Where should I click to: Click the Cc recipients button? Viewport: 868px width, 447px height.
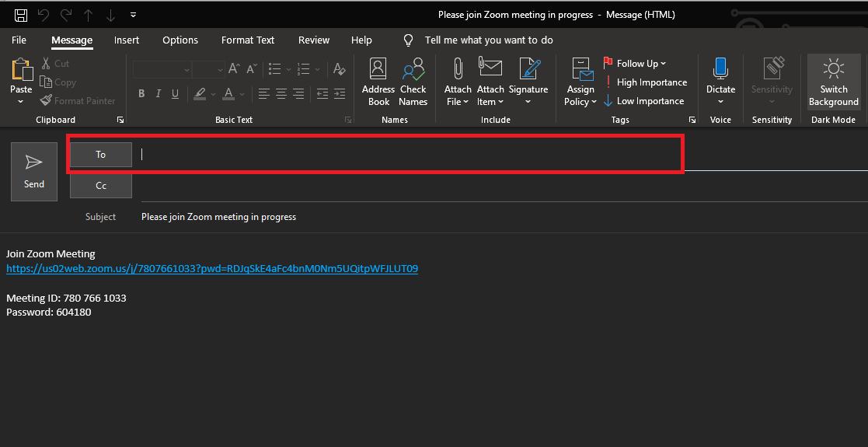click(101, 186)
